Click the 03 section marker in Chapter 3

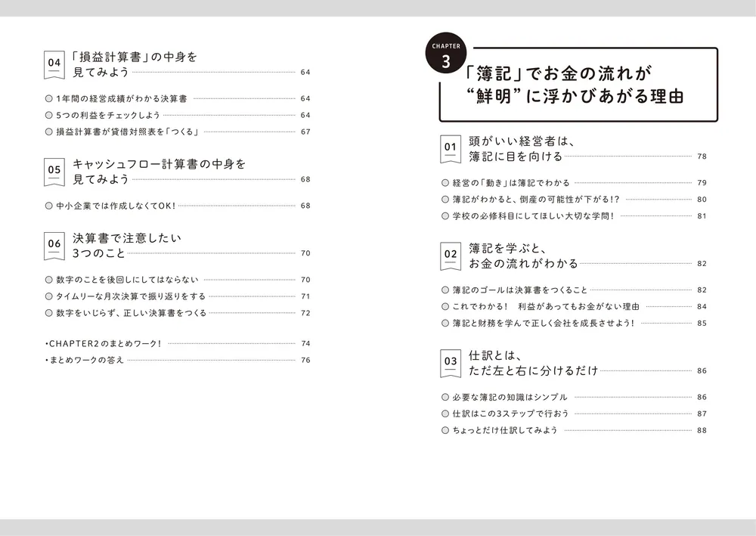[x=451, y=363]
